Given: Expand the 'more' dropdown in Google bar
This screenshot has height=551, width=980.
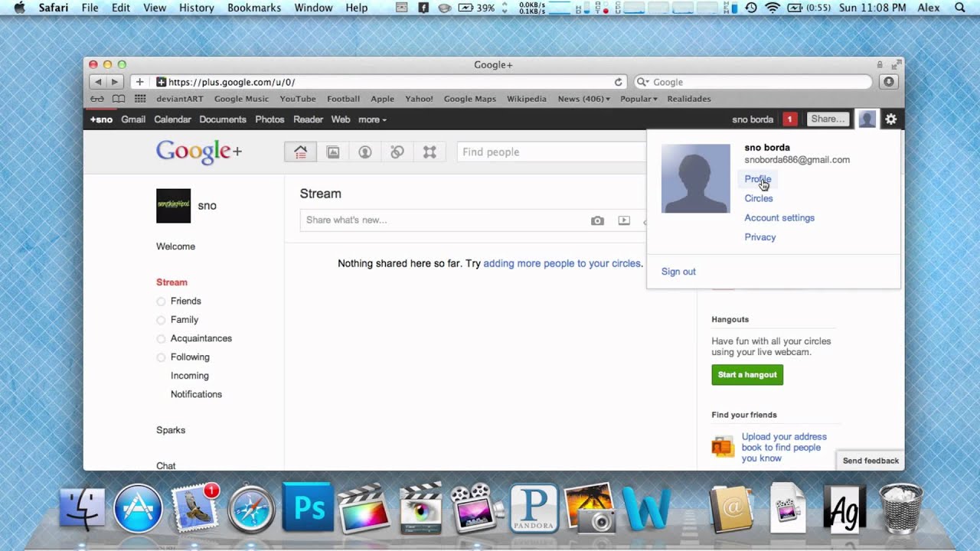Looking at the screenshot, I should coord(372,119).
